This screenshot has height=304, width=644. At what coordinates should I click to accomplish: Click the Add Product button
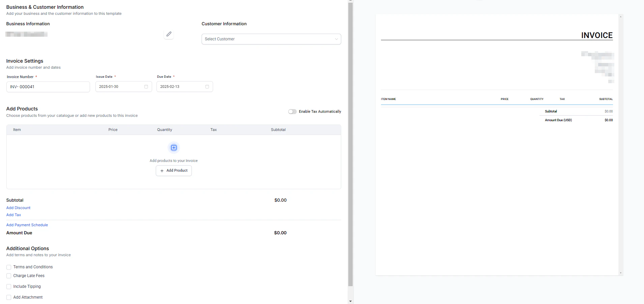coord(174,171)
